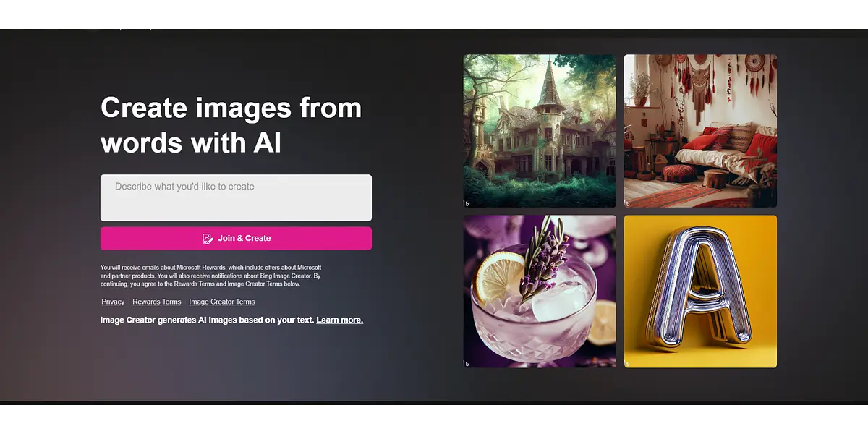868x434 pixels.
Task: Open the Rewards Terms link
Action: tap(156, 302)
